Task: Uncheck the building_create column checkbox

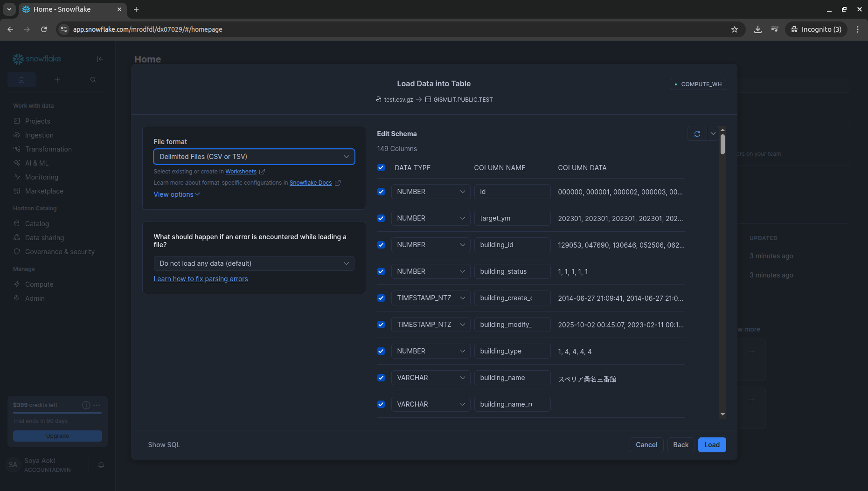Action: (x=381, y=298)
